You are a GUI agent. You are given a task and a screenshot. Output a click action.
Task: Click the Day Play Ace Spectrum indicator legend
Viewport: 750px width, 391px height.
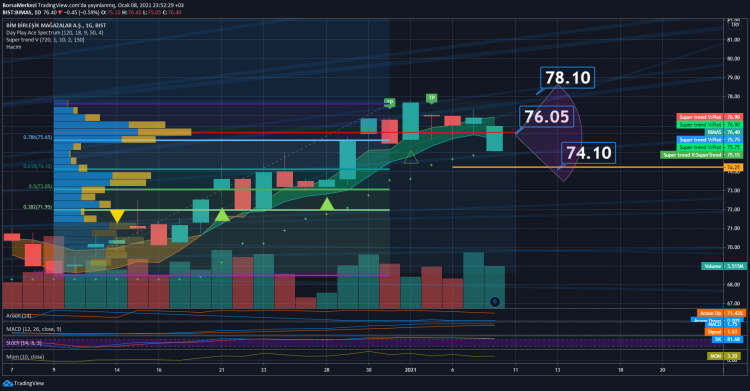pos(55,33)
